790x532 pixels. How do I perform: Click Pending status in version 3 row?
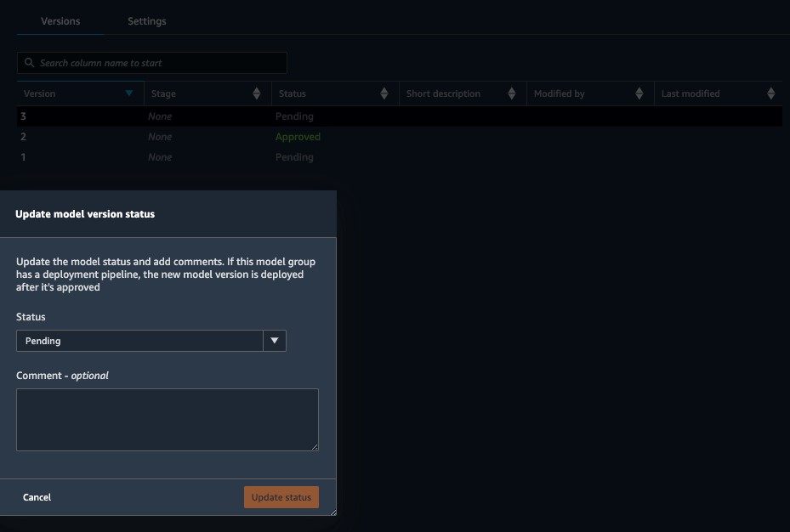point(294,116)
